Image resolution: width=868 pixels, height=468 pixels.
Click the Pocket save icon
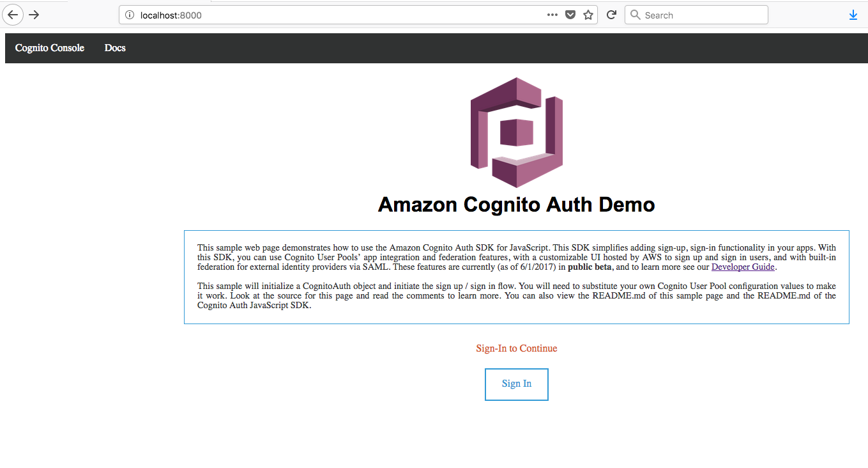[x=570, y=15]
